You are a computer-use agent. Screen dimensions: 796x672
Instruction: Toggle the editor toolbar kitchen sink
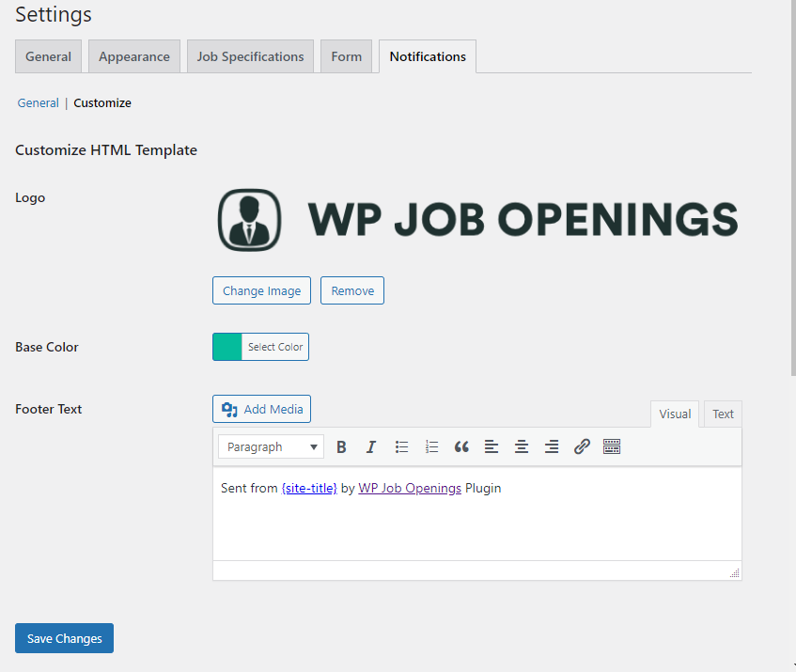point(612,446)
